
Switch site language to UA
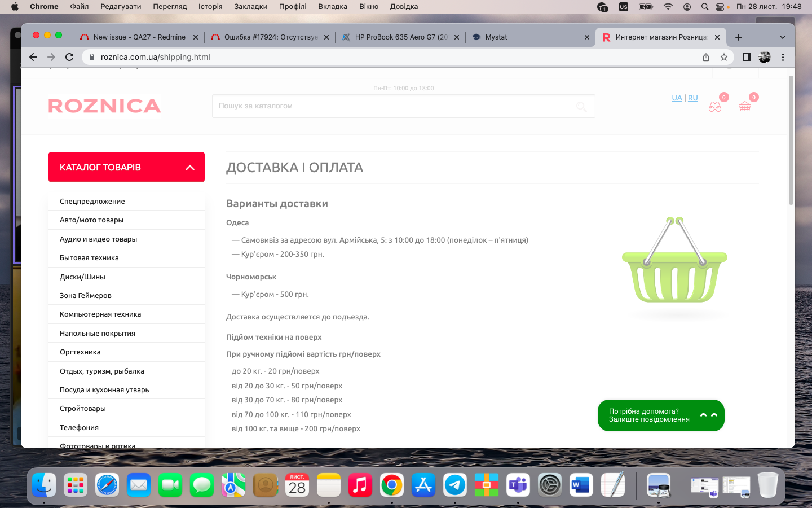[677, 98]
